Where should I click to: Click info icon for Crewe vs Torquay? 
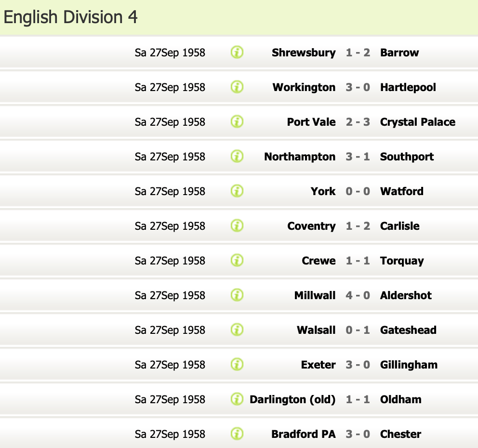point(237,261)
